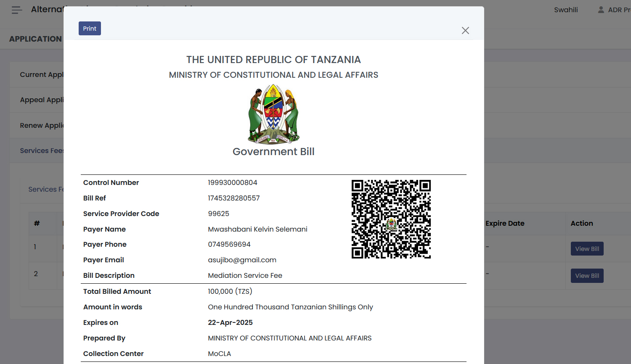Click the ADR user profile icon
Image resolution: width=631 pixels, height=364 pixels.
(601, 10)
